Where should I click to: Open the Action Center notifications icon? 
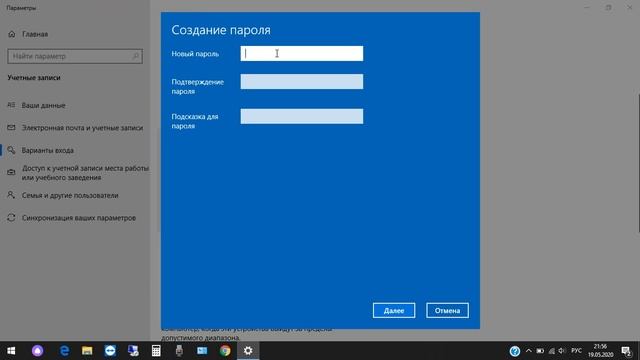[x=627, y=351]
